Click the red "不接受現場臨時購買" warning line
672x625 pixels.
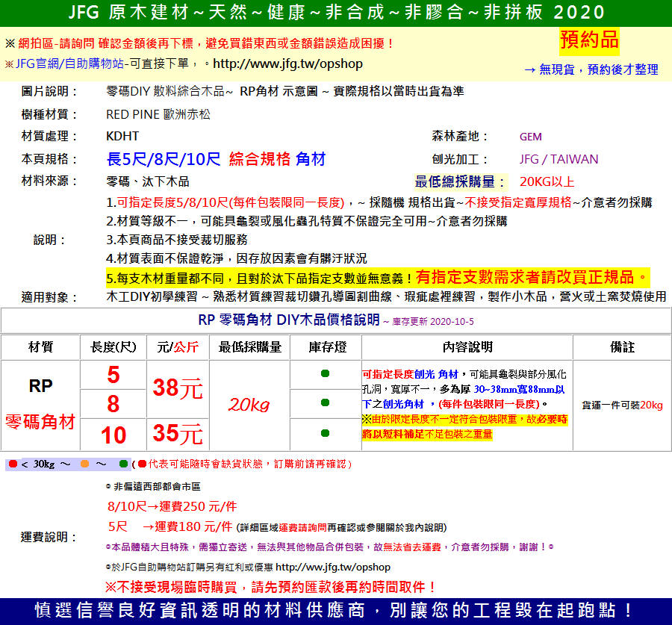coord(270,587)
